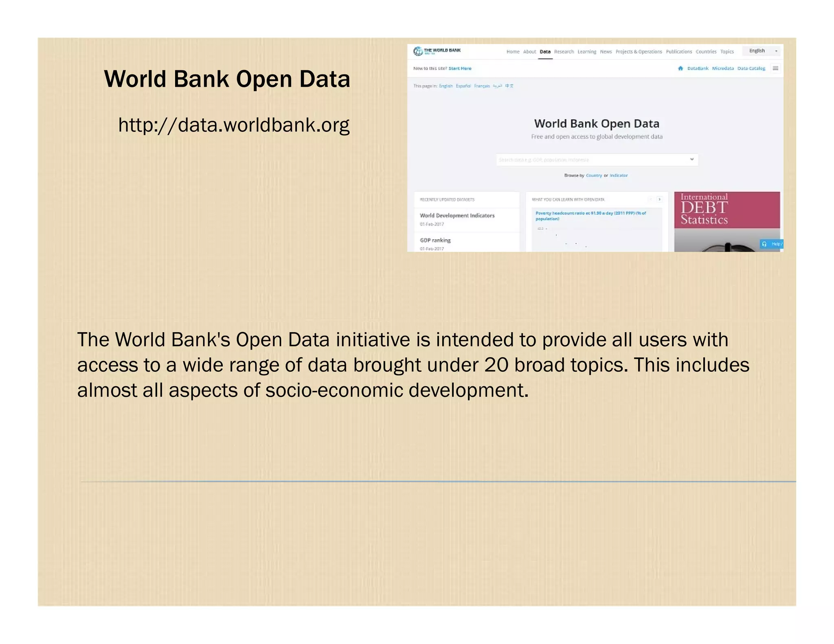Image resolution: width=834 pixels, height=644 pixels.
Task: Open the News menu item
Action: (x=606, y=52)
